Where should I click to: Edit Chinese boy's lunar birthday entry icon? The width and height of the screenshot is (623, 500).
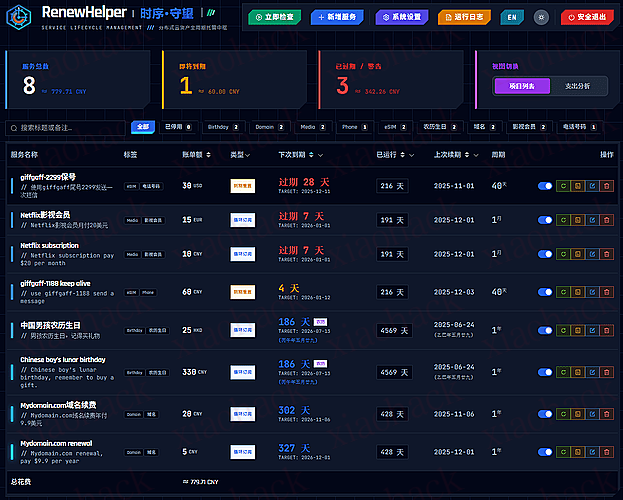tap(592, 372)
